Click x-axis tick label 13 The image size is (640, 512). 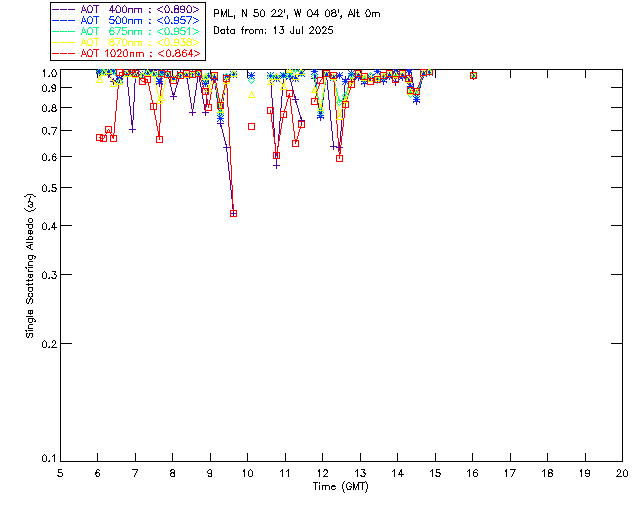point(360,474)
